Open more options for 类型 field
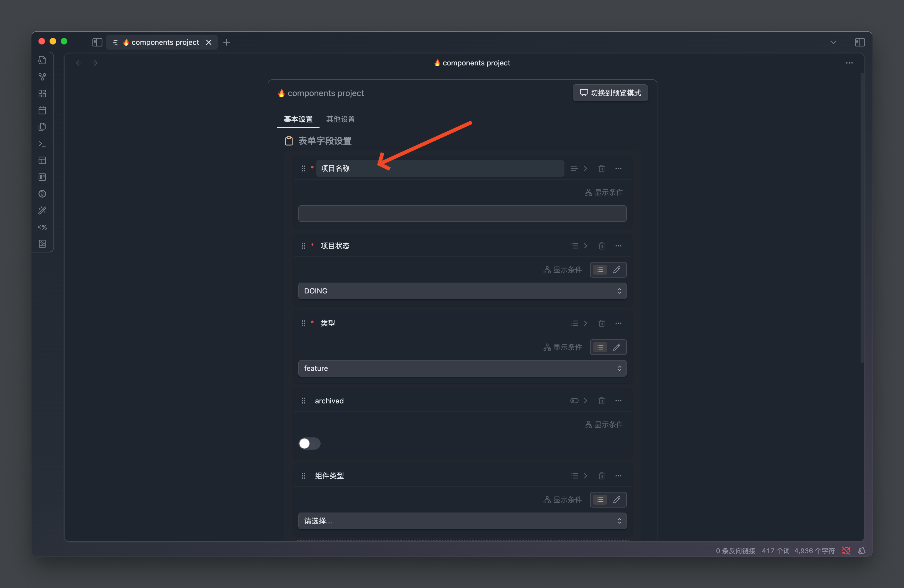 click(x=618, y=323)
